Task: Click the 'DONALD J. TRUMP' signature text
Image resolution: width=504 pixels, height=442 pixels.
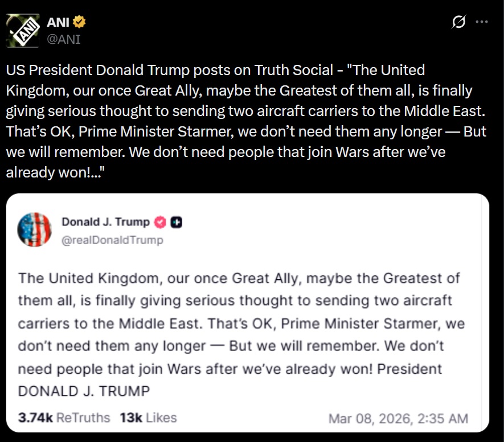Action: (84, 391)
